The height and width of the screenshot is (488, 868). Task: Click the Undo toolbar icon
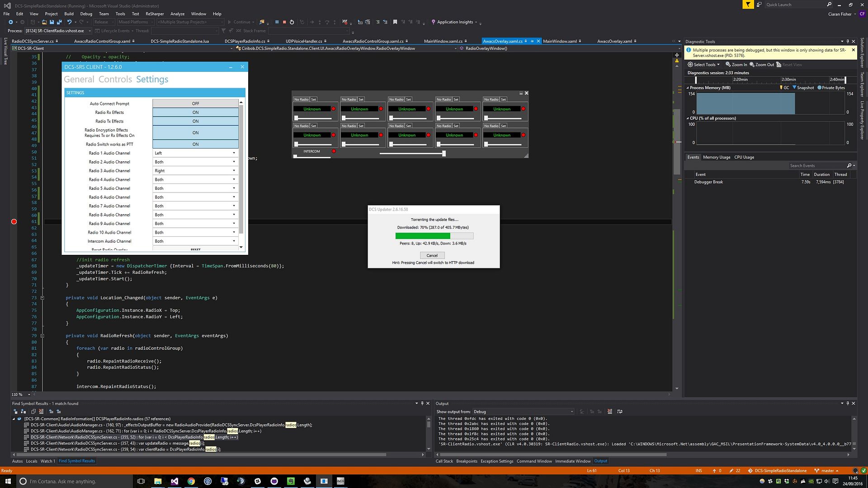70,22
